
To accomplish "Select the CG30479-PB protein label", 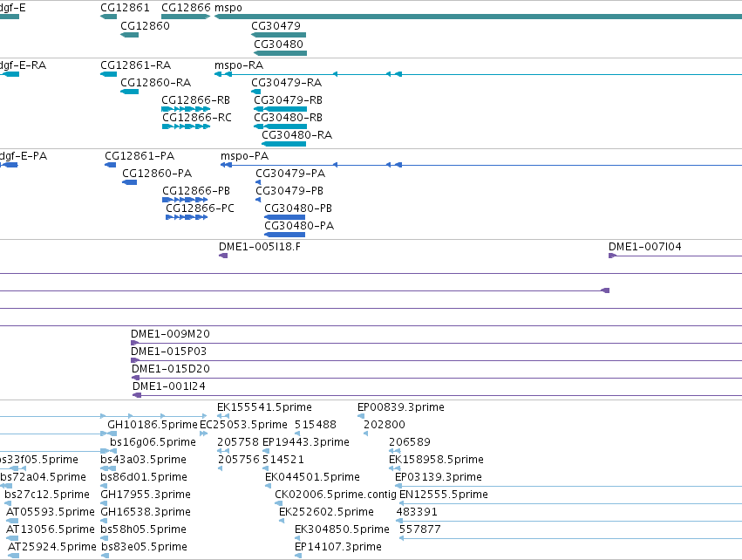I will pos(289,191).
